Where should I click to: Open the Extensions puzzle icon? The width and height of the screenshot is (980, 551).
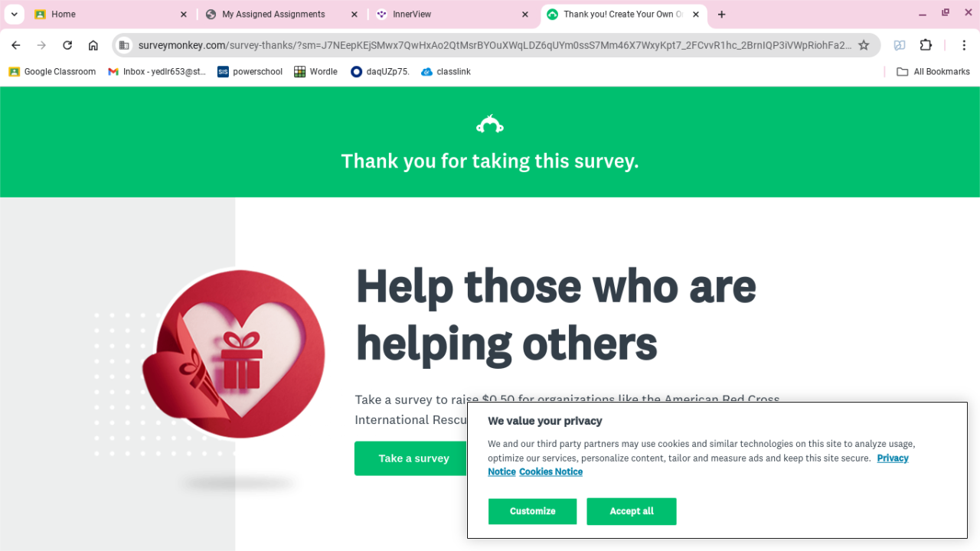pyautogui.click(x=926, y=45)
